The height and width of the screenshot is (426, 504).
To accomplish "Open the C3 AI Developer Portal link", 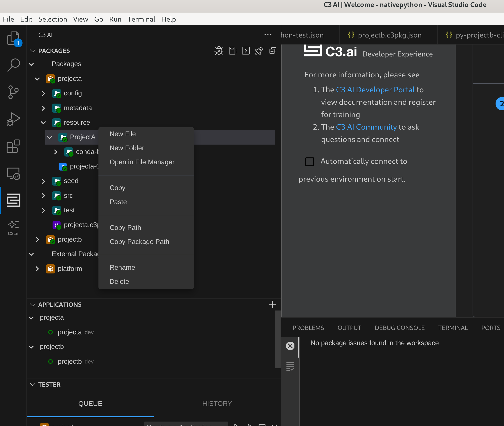I will (375, 90).
